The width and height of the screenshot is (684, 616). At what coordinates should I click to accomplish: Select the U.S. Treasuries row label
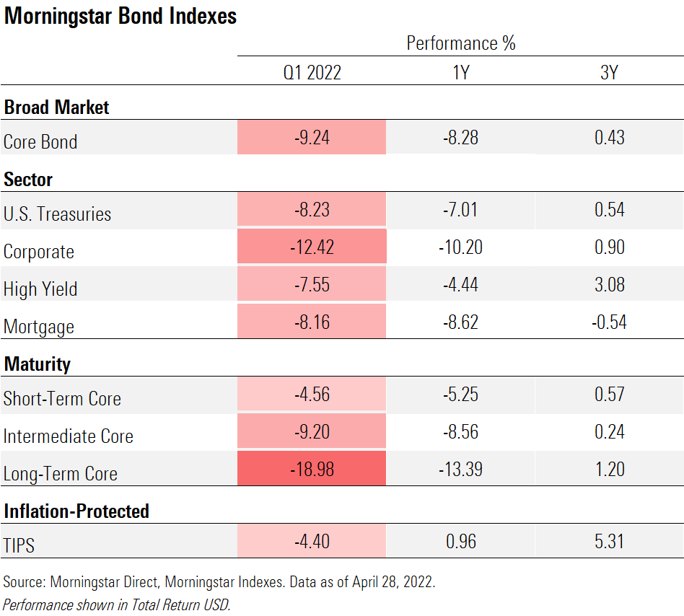coord(58,214)
